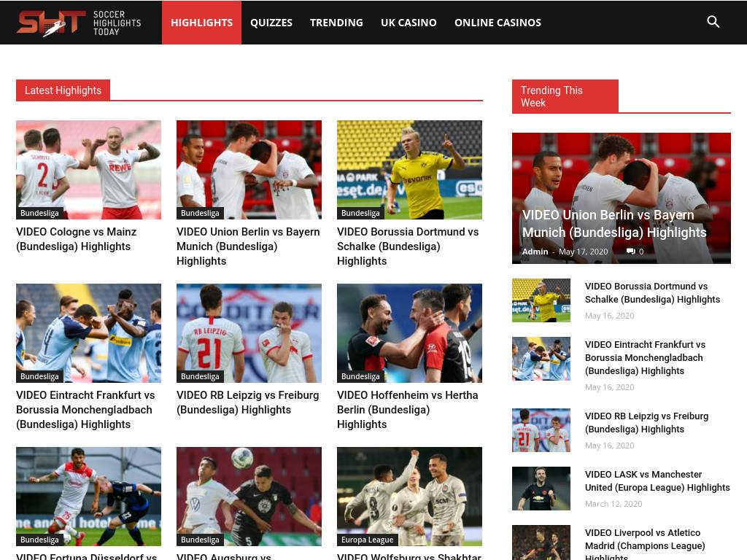Image resolution: width=747 pixels, height=560 pixels.
Task: Open the Quizzes menu item
Action: [271, 23]
